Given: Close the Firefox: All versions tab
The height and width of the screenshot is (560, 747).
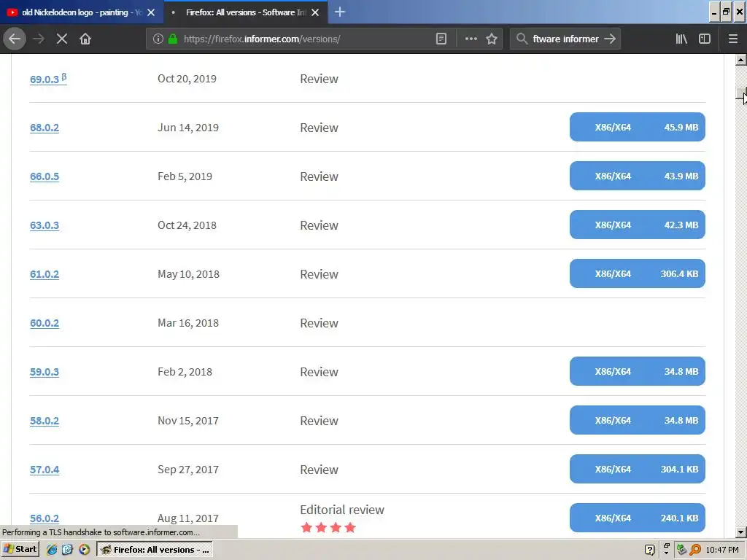Looking at the screenshot, I should pyautogui.click(x=315, y=12).
